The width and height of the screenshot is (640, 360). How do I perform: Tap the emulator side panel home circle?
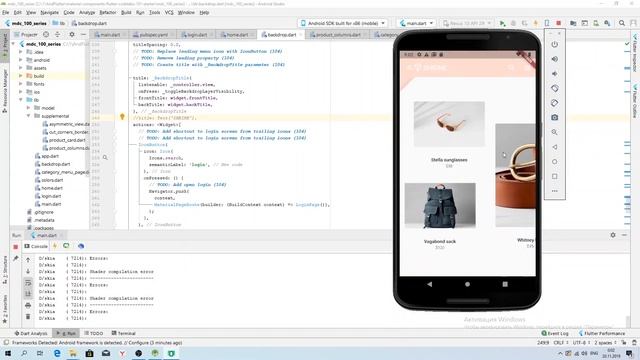coord(554,162)
